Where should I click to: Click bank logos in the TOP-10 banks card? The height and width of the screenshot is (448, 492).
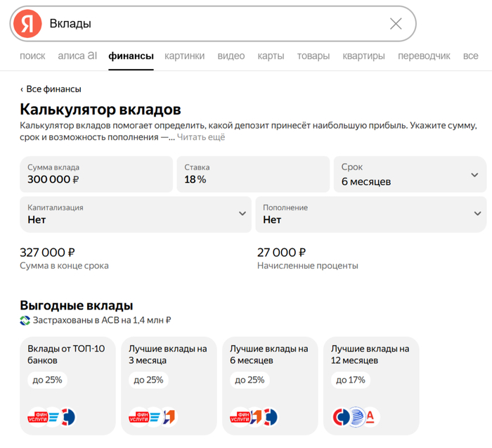click(51, 417)
